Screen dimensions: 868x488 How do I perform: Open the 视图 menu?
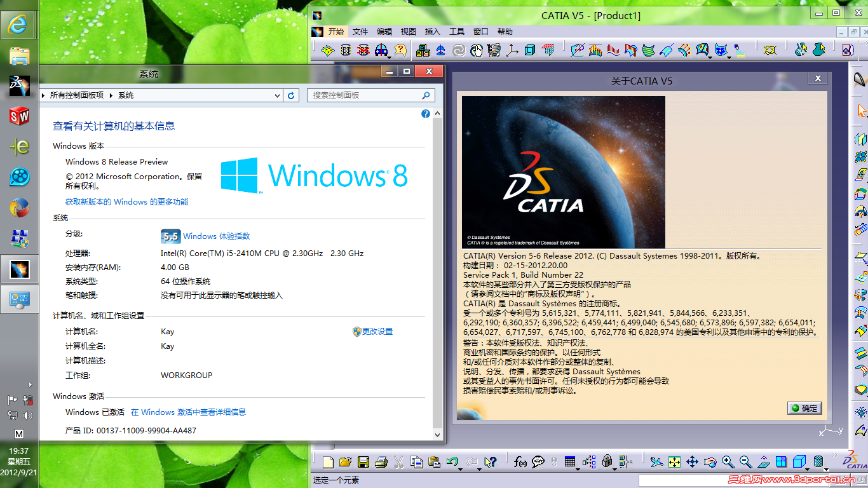(409, 32)
